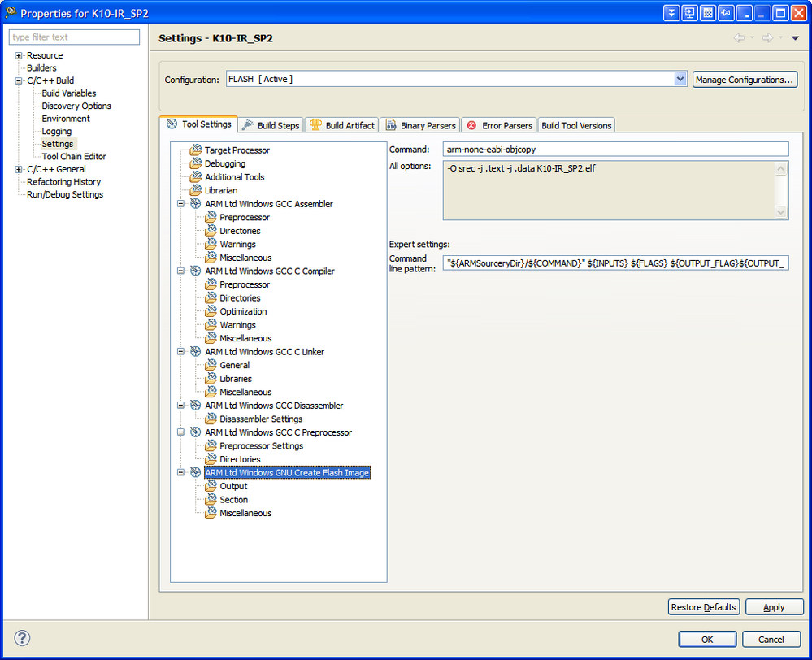The image size is (812, 660).
Task: Click the Cancel button
Action: click(771, 640)
